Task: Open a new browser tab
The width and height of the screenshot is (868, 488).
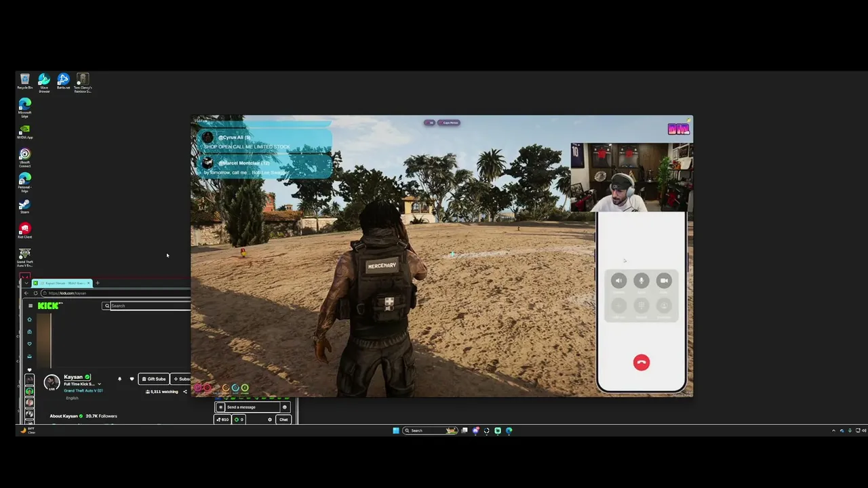Action: tap(97, 283)
